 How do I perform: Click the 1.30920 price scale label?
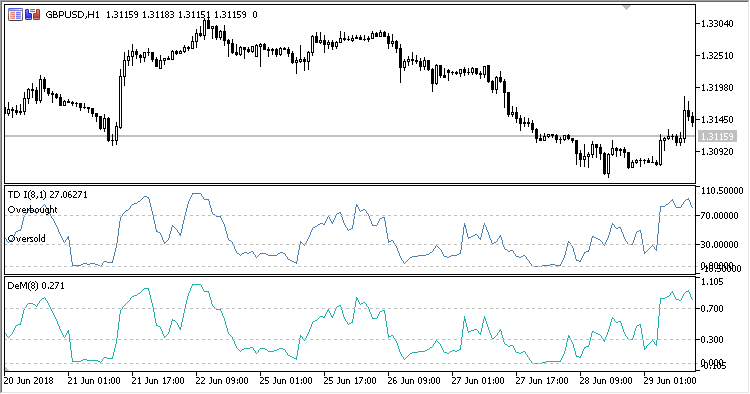(x=717, y=152)
